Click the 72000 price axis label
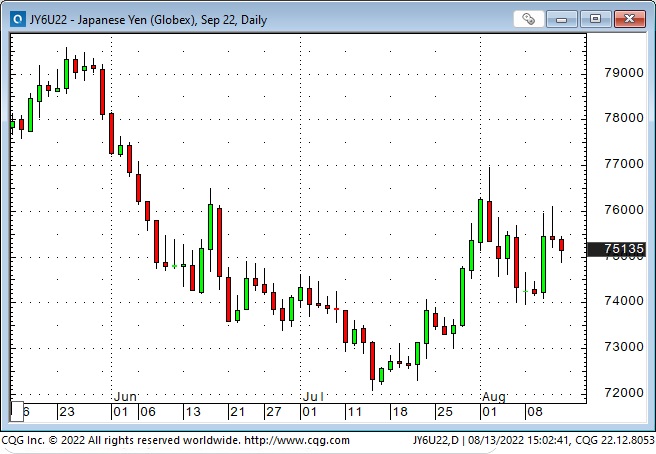The height and width of the screenshot is (454, 656). (x=624, y=392)
